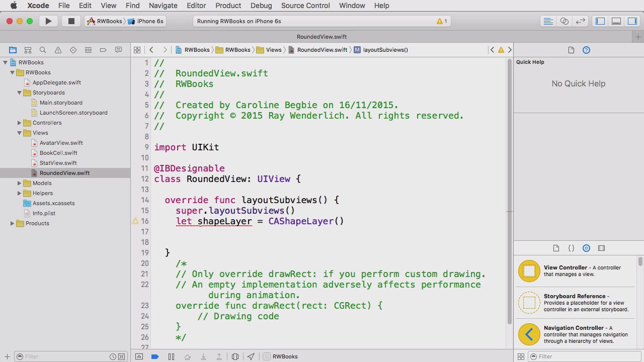This screenshot has width=644, height=362.
Task: Open the Navigate menu
Action: pos(163,6)
